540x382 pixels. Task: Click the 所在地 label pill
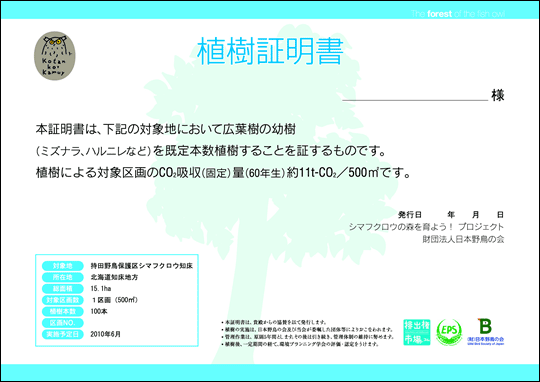tap(63, 277)
